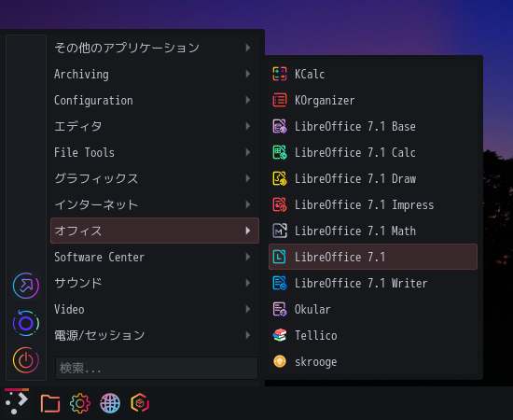
Task: Expand the サウンド submenu arrow
Action: coord(248,283)
